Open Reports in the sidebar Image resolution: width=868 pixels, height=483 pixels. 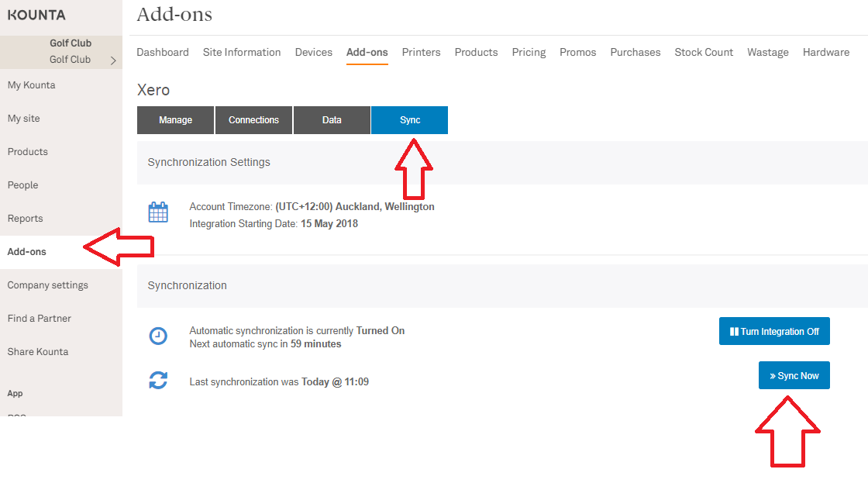pos(25,218)
